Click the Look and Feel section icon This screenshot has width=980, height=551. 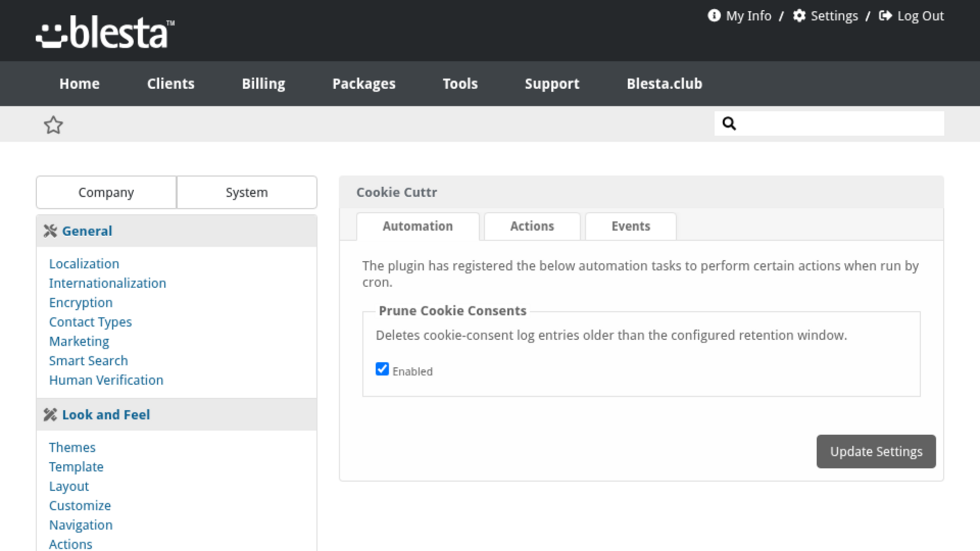point(50,415)
